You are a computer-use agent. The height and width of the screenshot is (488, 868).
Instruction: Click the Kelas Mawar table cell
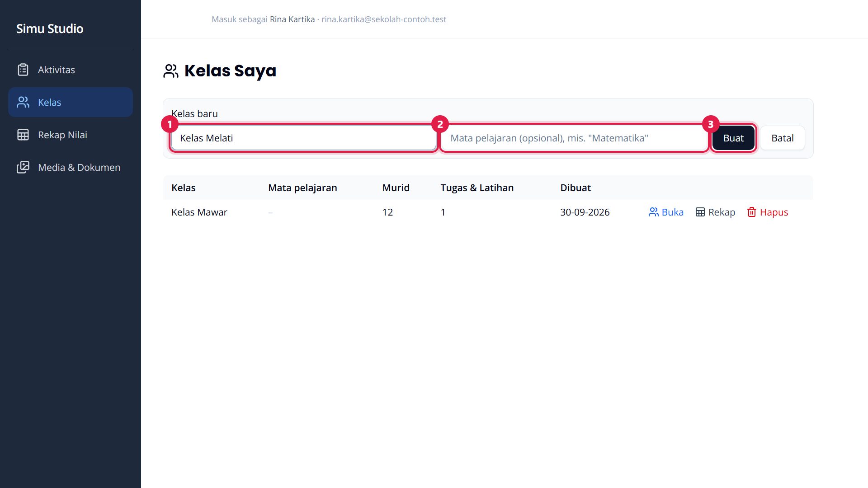point(199,212)
